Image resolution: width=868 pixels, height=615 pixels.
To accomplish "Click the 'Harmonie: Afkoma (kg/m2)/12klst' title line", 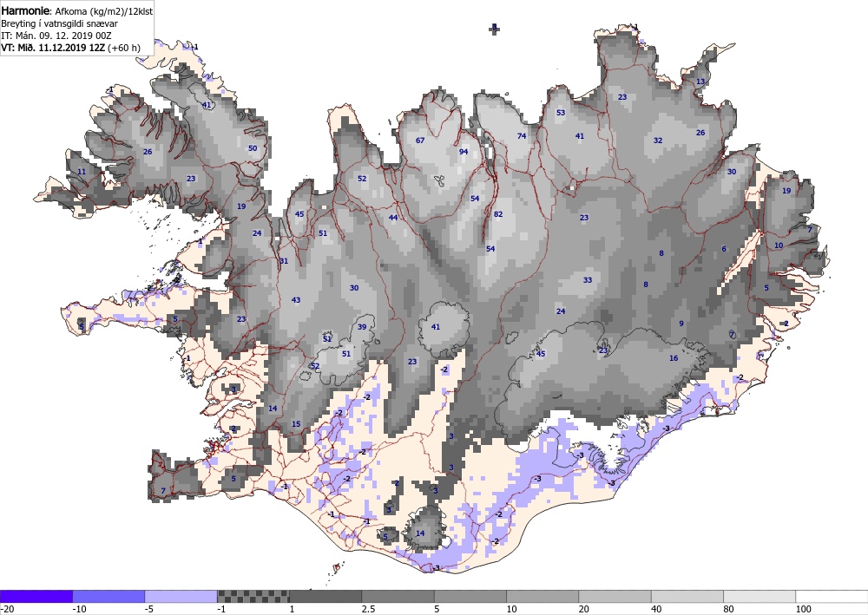I will click(77, 11).
